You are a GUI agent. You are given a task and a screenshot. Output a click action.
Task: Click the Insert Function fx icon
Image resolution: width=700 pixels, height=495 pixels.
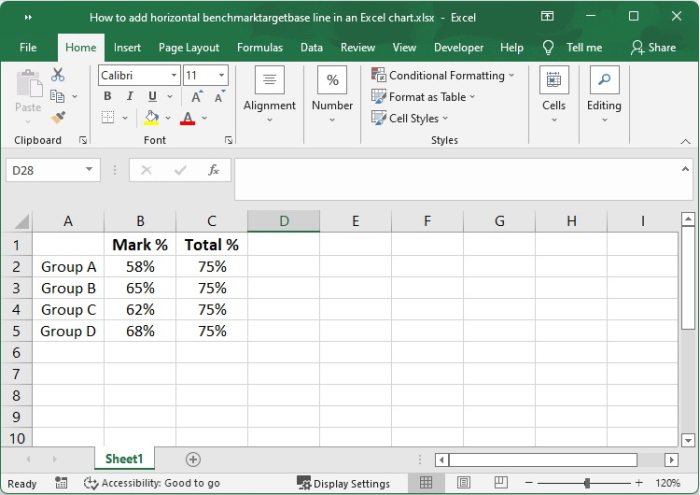(x=213, y=170)
